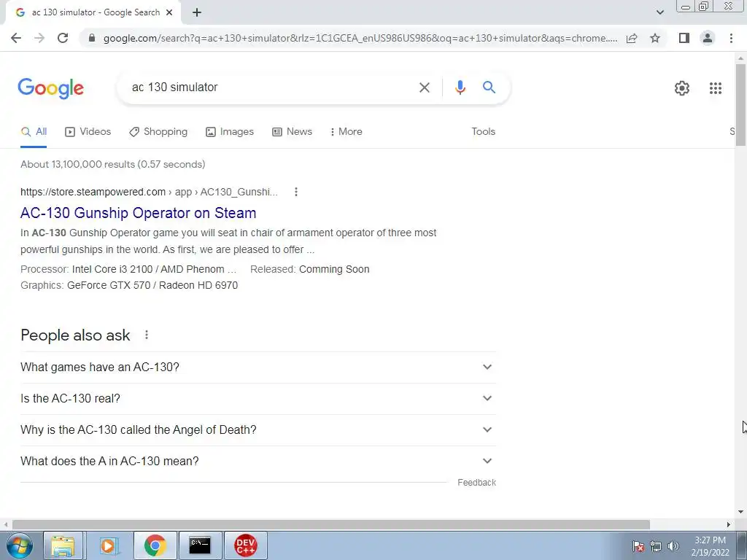Reload the current page
The image size is (747, 560).
tap(63, 38)
